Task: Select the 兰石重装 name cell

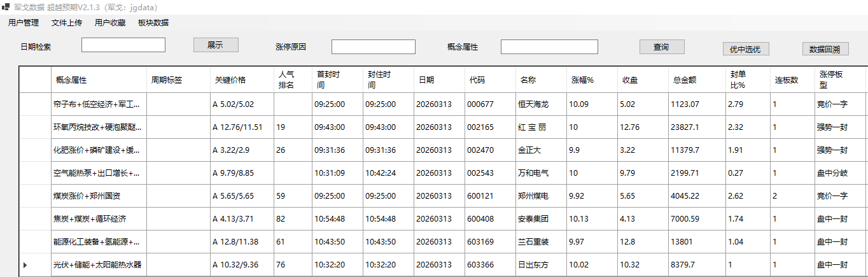Action: point(541,242)
